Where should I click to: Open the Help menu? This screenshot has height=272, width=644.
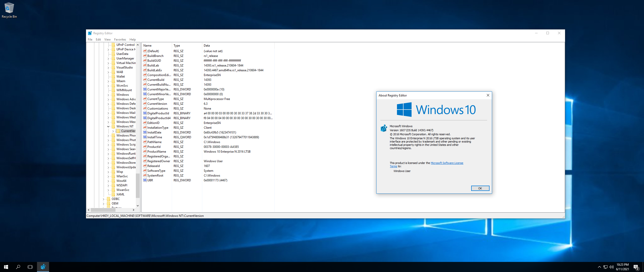pos(133,40)
